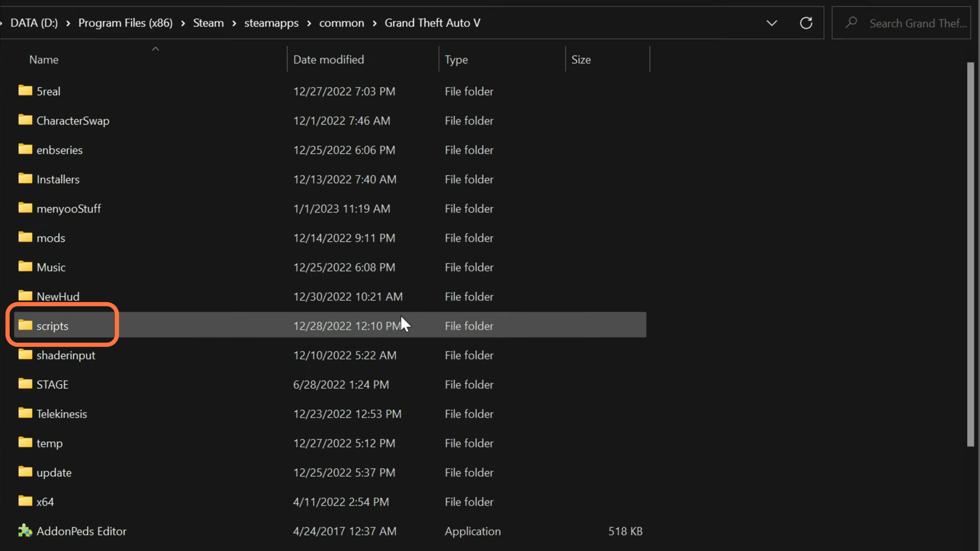Click the enbseries folder icon
Image resolution: width=980 pixels, height=551 pixels.
pos(25,149)
